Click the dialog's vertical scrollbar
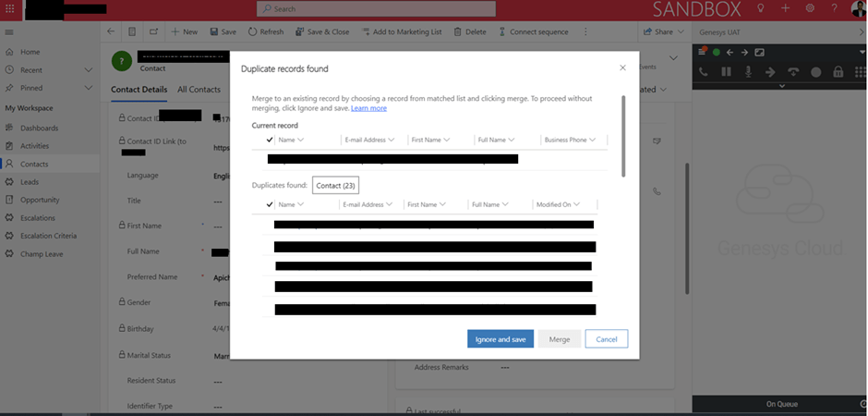The image size is (868, 416). pyautogui.click(x=624, y=134)
